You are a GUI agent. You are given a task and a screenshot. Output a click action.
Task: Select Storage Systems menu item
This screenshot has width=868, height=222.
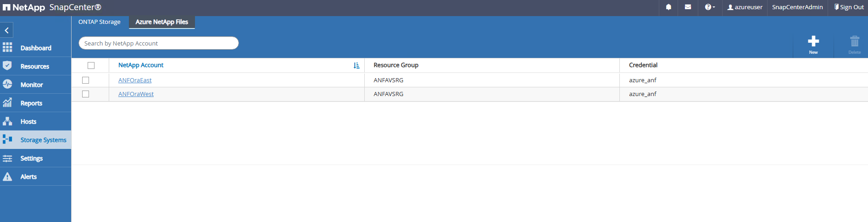[44, 140]
